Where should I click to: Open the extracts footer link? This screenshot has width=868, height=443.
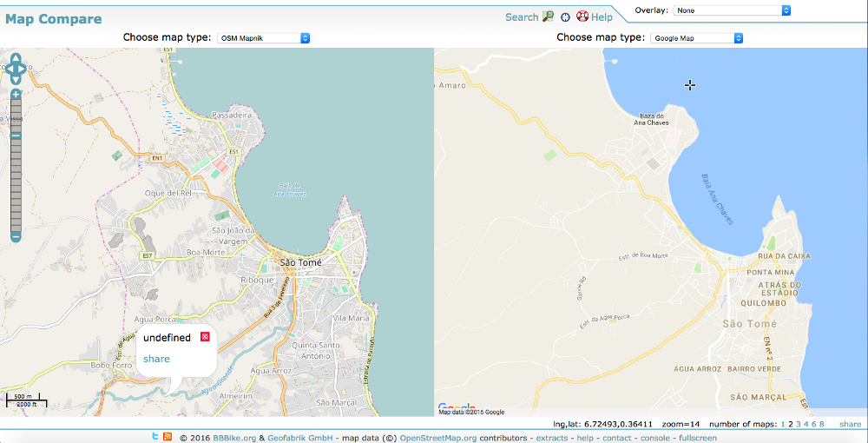point(552,438)
